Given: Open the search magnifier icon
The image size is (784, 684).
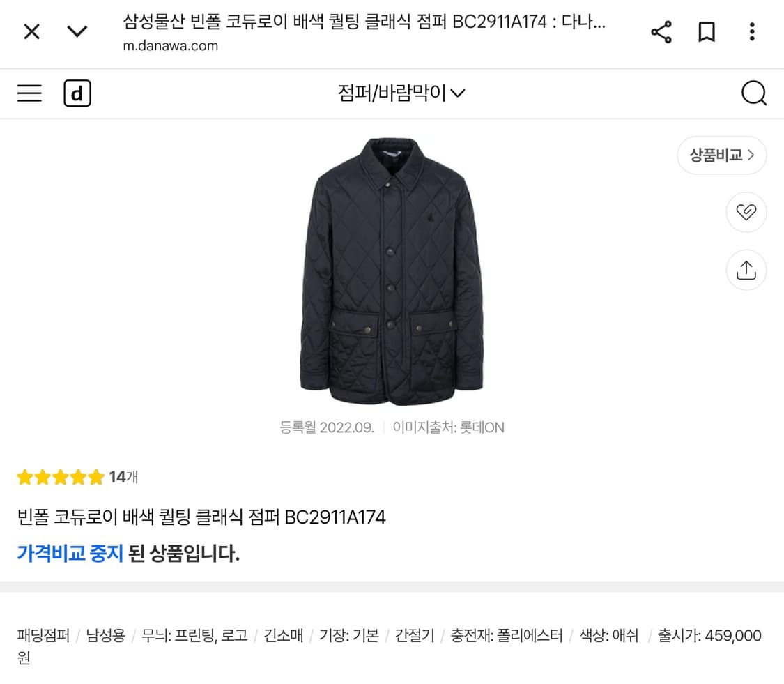Looking at the screenshot, I should 753,93.
